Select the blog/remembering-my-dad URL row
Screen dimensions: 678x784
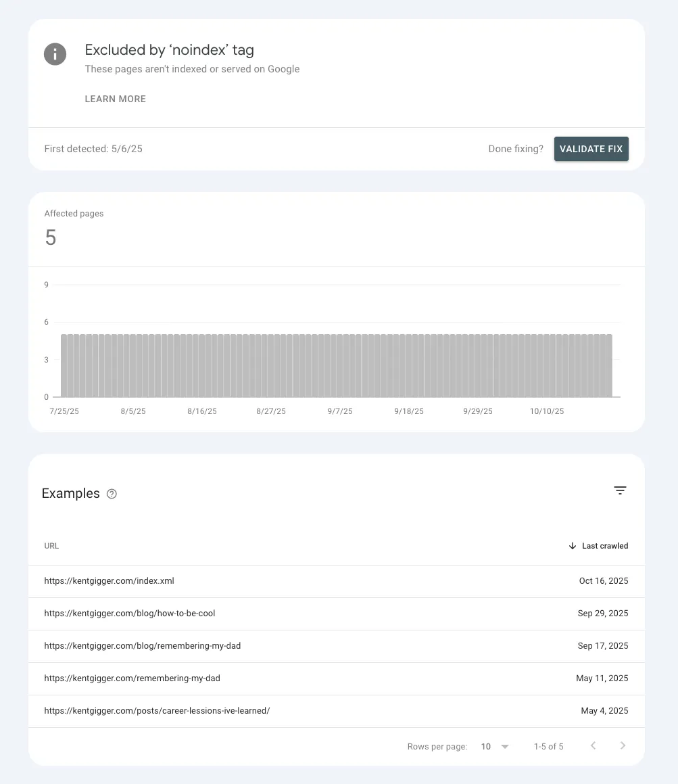tap(143, 646)
